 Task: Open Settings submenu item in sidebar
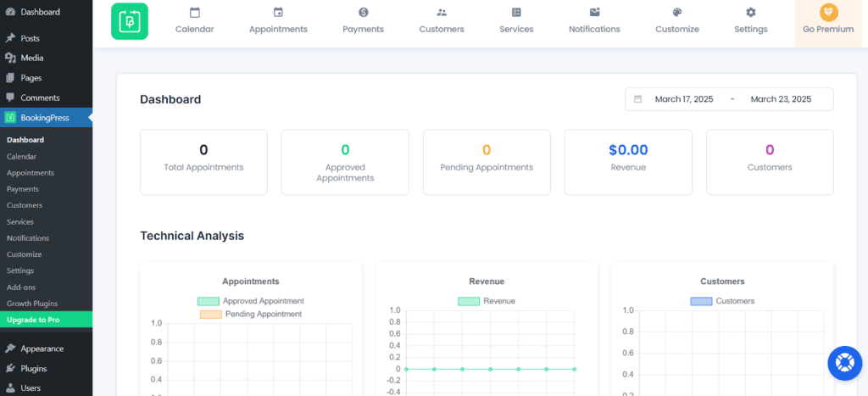pyautogui.click(x=20, y=271)
